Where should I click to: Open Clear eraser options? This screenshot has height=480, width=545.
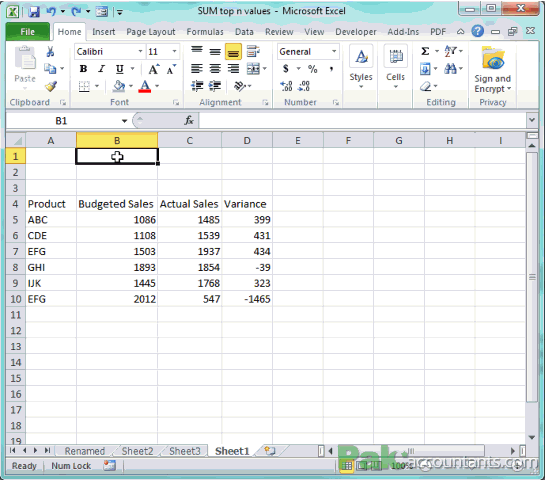click(425, 86)
